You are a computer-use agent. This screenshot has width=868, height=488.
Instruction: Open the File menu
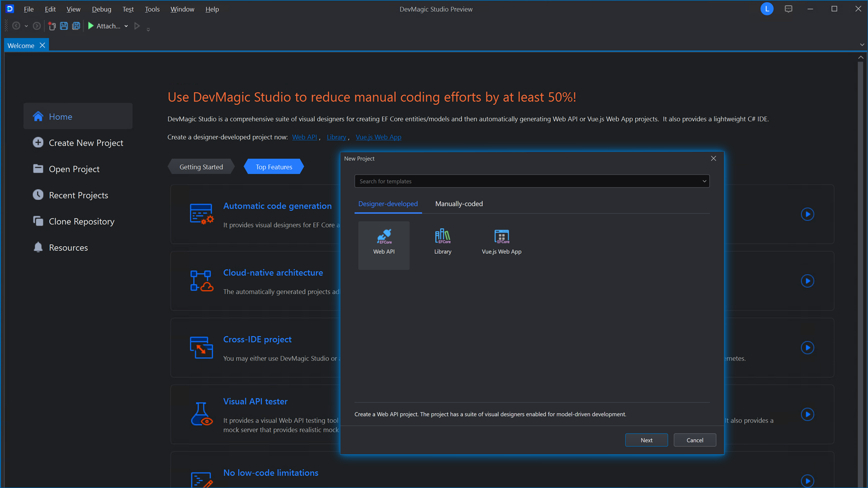click(x=28, y=9)
